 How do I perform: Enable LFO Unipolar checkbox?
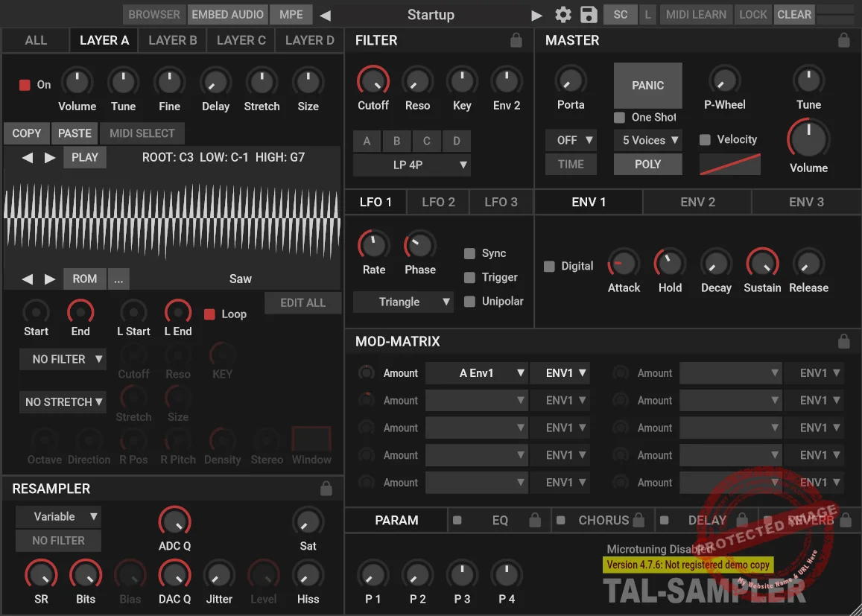point(469,301)
